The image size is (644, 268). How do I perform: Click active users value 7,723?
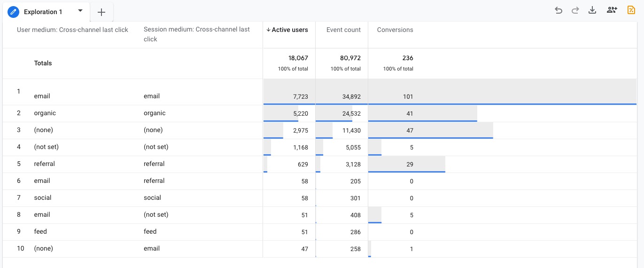coord(301,96)
